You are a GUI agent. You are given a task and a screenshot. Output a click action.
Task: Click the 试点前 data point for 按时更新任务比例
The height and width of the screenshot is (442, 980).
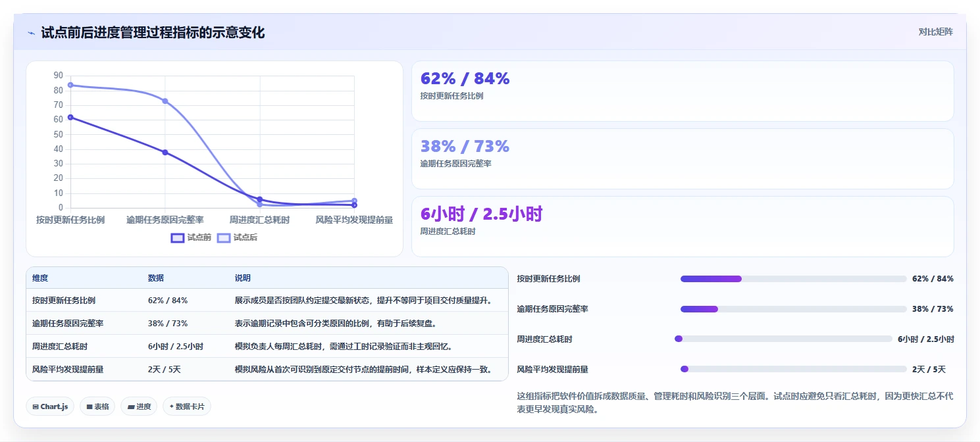tap(70, 117)
